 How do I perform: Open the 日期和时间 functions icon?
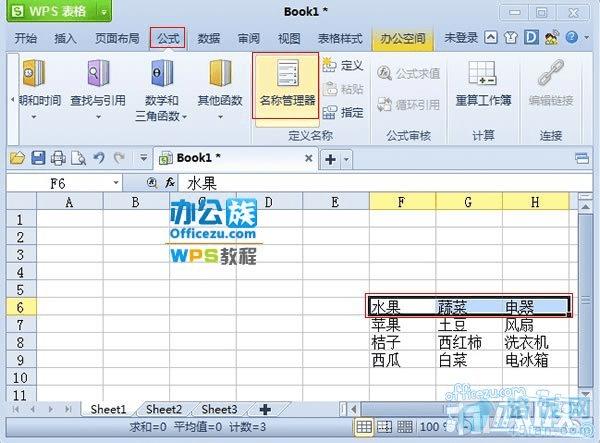(x=34, y=73)
